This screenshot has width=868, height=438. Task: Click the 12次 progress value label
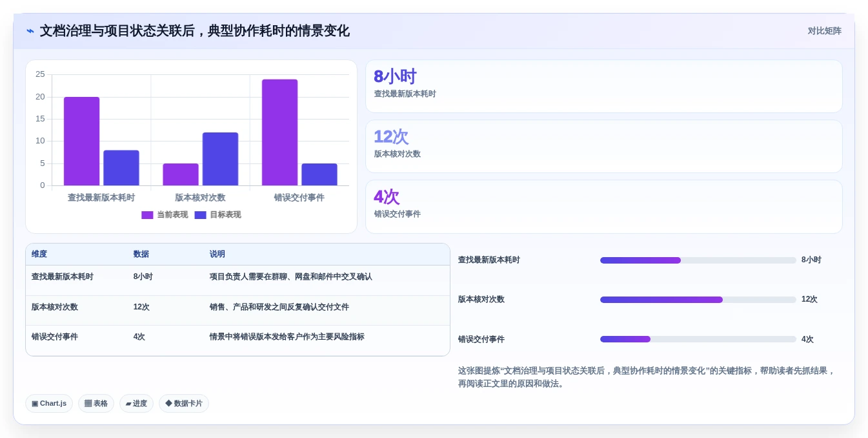pos(810,299)
